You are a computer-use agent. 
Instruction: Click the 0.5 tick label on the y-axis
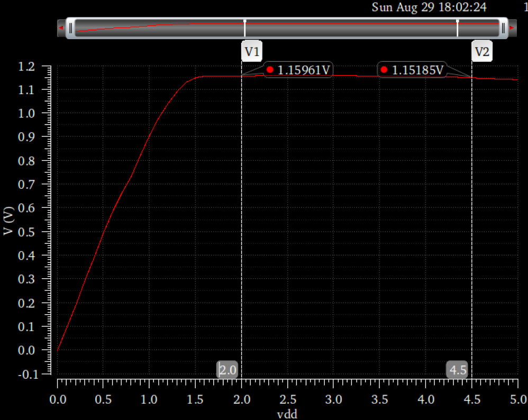coord(26,232)
